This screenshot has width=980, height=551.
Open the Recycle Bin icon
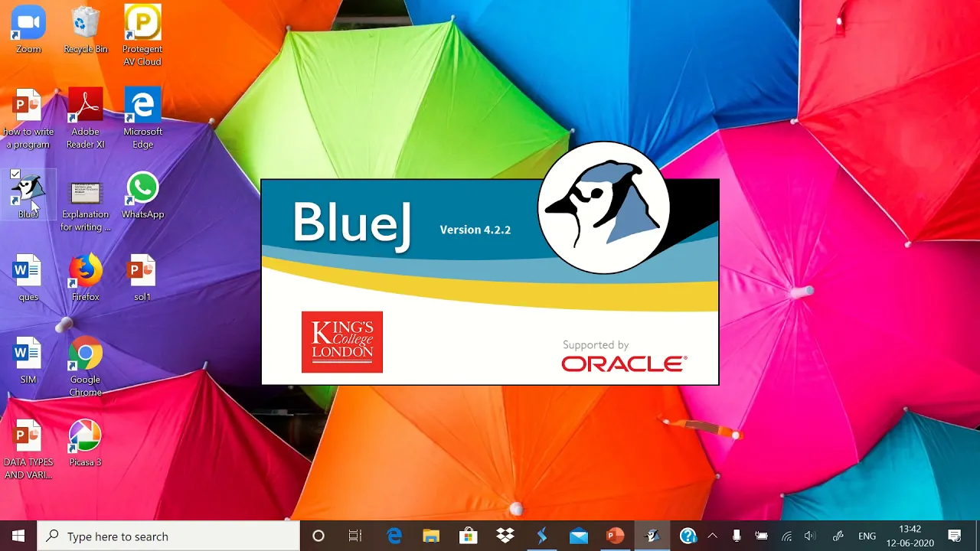coord(86,29)
